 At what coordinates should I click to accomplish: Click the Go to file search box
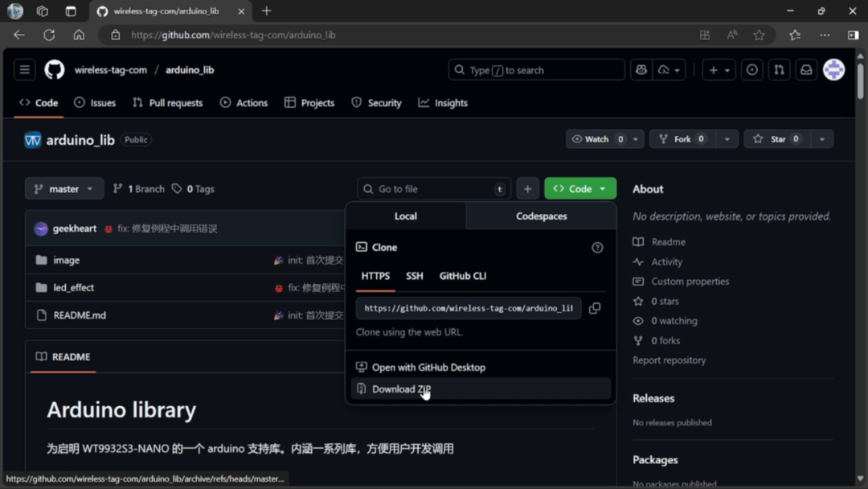pyautogui.click(x=434, y=189)
